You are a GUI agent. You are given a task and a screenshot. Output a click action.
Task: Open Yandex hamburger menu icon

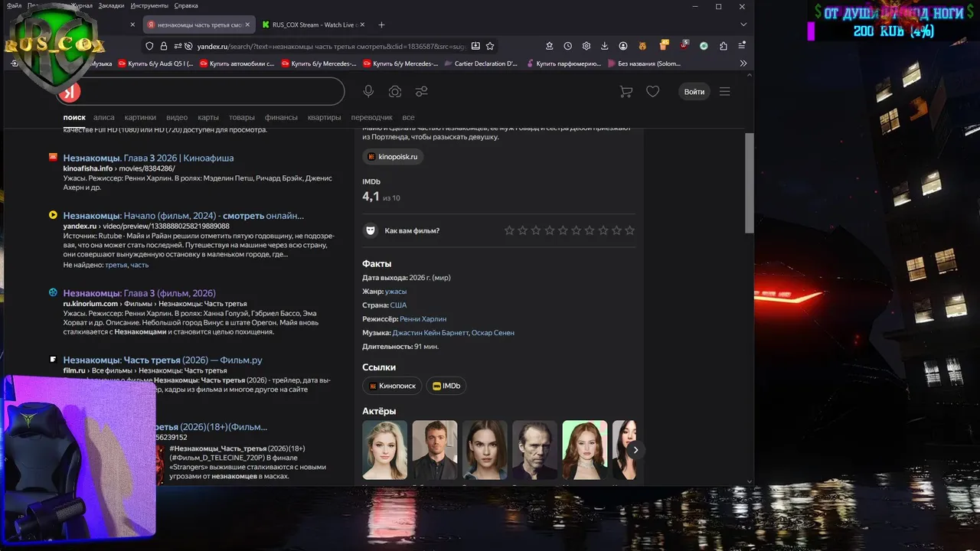[725, 92]
